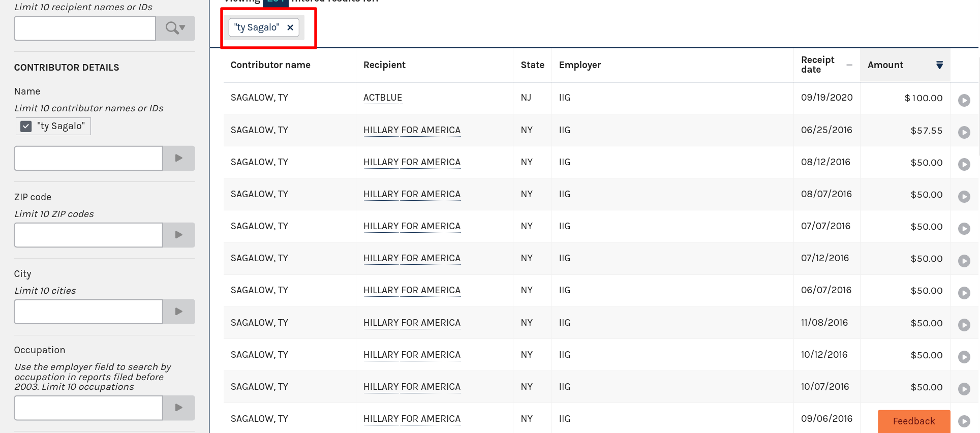Submit the contributor name field arrow
The height and width of the screenshot is (433, 980).
[x=178, y=158]
